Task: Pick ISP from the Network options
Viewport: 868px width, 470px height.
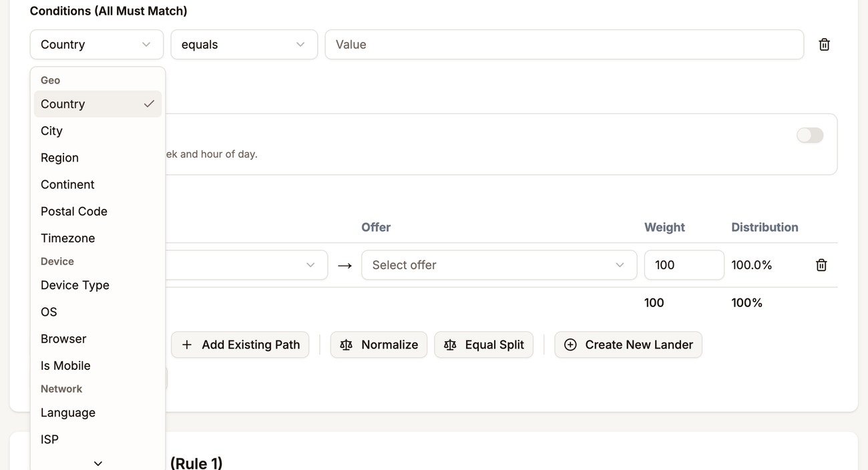Action: [x=98, y=439]
